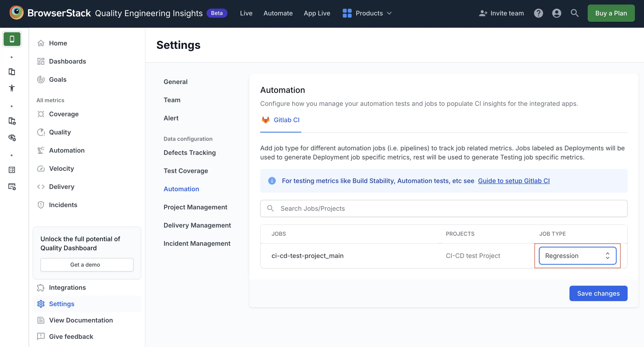
Task: Expand the Products chevron menu
Action: pos(389,13)
